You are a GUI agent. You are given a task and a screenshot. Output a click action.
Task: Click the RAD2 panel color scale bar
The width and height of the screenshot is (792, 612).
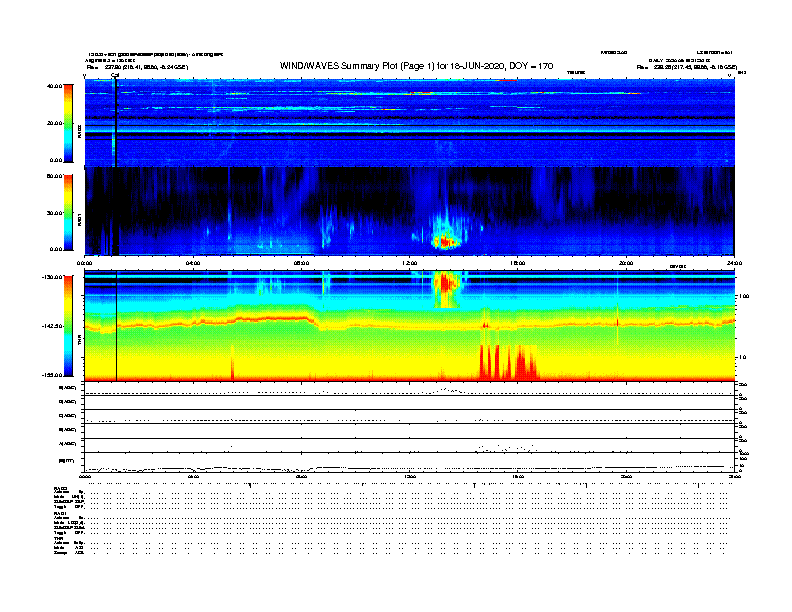(x=68, y=123)
